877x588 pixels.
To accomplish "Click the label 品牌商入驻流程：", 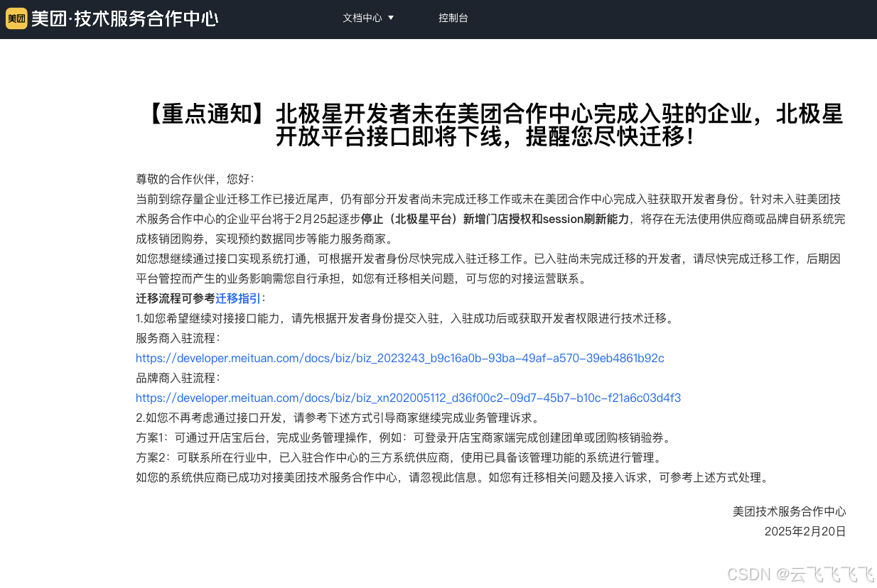I will point(178,378).
